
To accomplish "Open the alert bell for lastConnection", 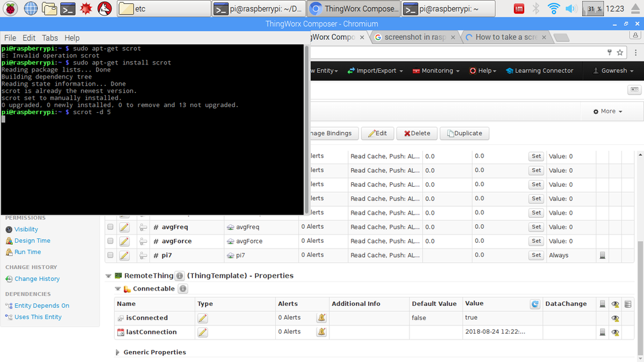I will coord(322,332).
